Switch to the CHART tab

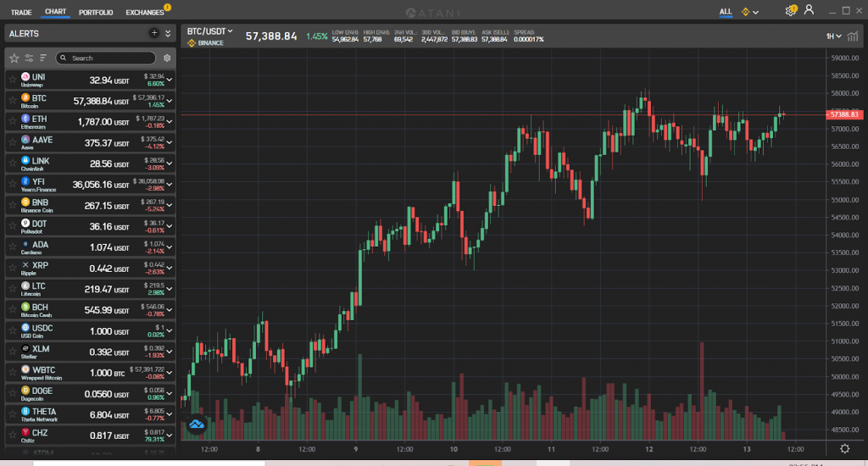[x=55, y=12]
